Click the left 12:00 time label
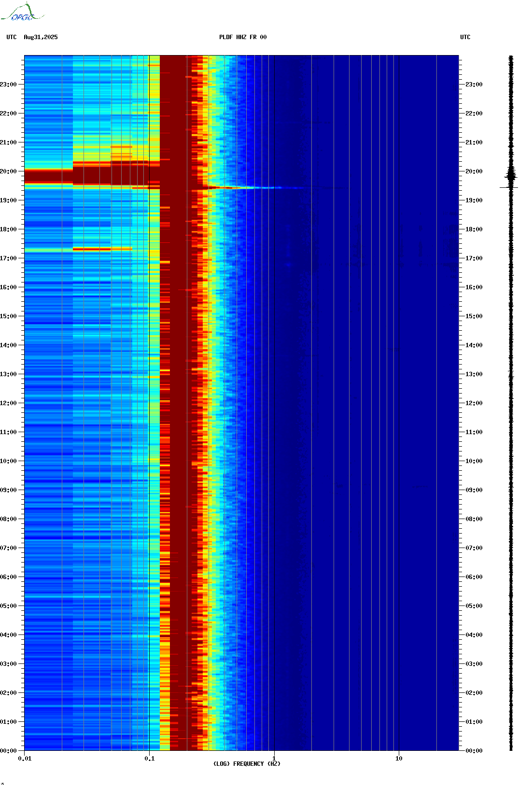 (8, 403)
